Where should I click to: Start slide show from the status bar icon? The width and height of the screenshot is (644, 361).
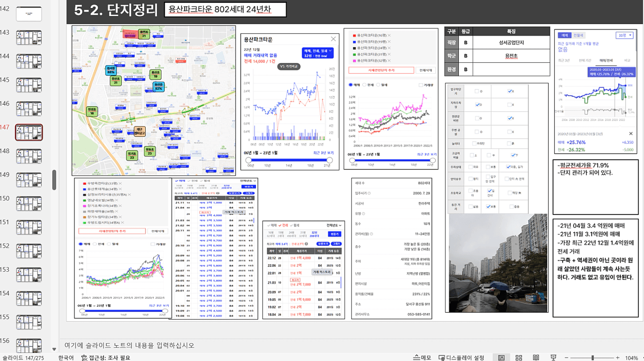coord(553,358)
